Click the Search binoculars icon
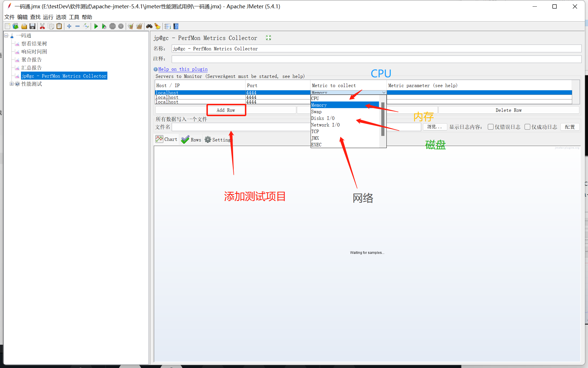Image resolution: width=588 pixels, height=368 pixels. [149, 26]
